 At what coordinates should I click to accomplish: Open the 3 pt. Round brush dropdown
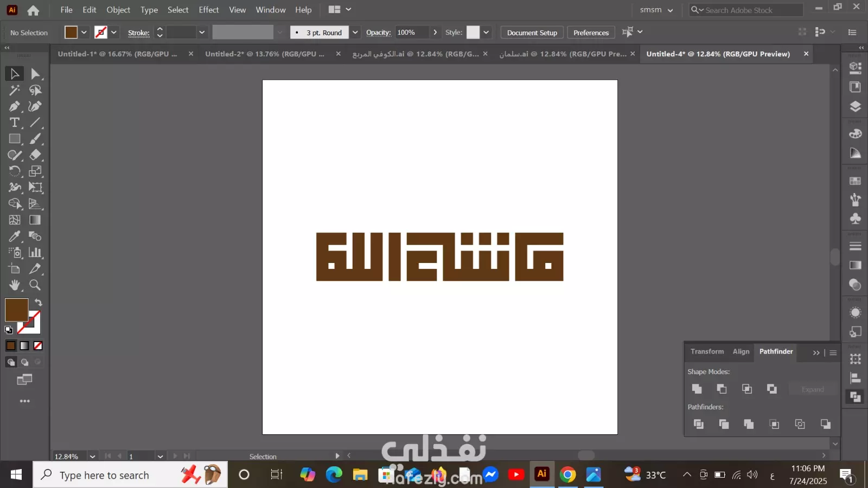pyautogui.click(x=355, y=33)
